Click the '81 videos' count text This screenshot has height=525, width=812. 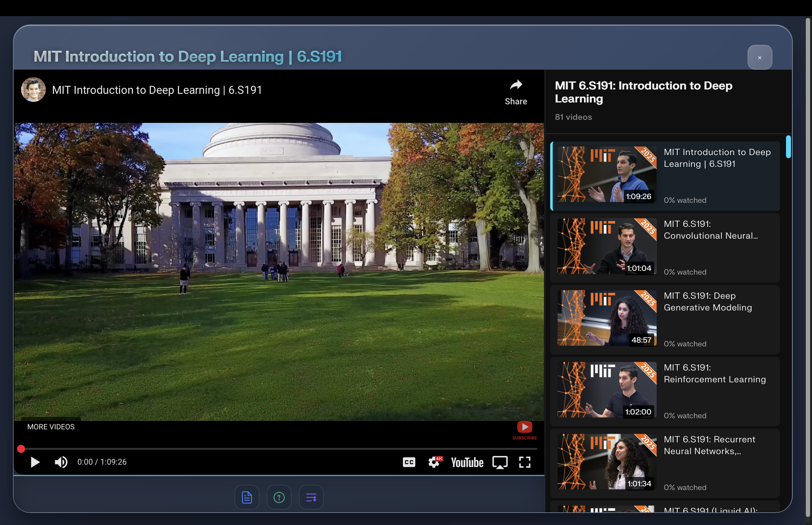tap(573, 117)
